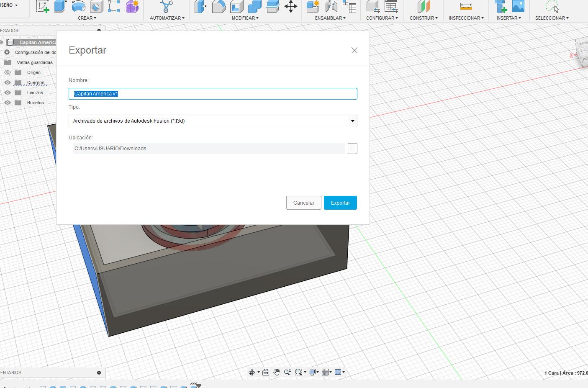The height and width of the screenshot is (388, 588).
Task: Open the AUTOMATIZAR menu
Action: pos(167,18)
